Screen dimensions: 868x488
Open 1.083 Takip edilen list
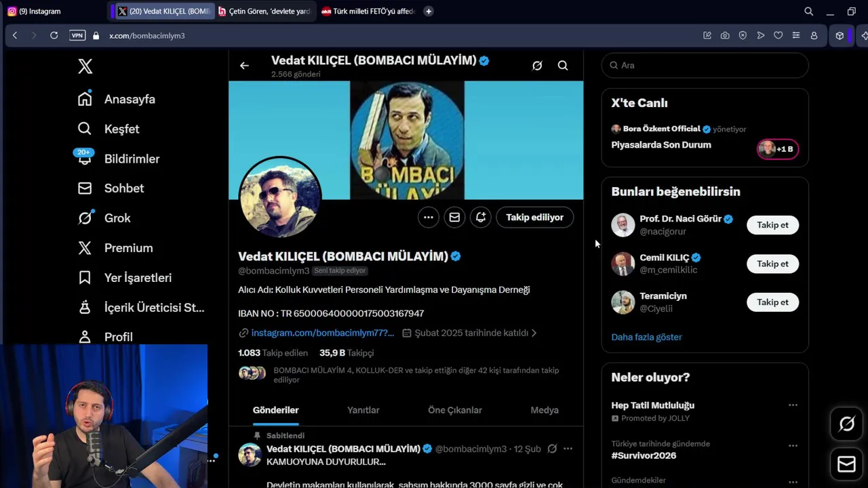coord(273,353)
